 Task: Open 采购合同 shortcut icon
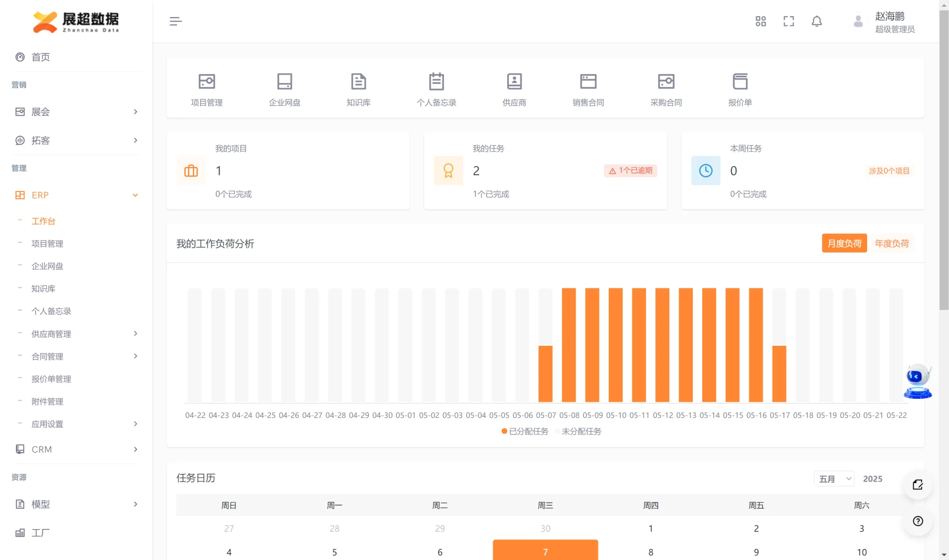click(x=666, y=81)
